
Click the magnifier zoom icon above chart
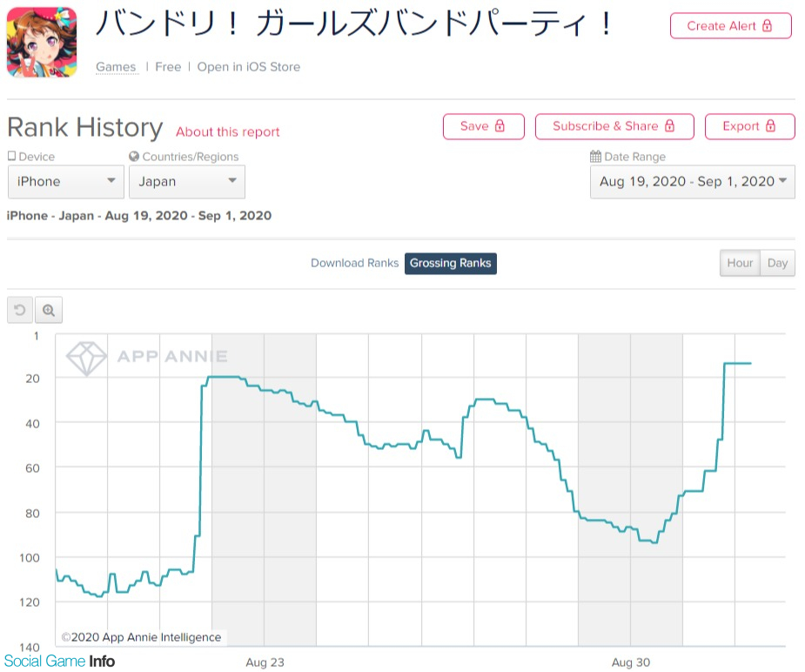(x=49, y=310)
